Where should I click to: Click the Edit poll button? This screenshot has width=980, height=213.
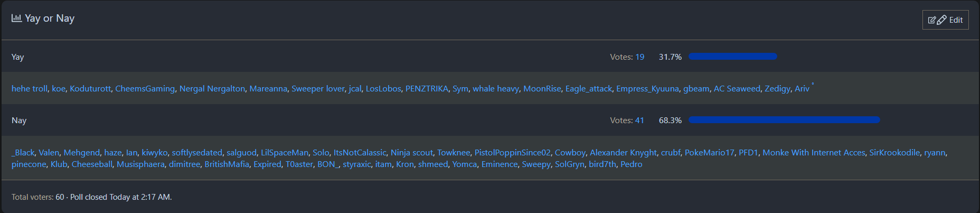pos(945,20)
